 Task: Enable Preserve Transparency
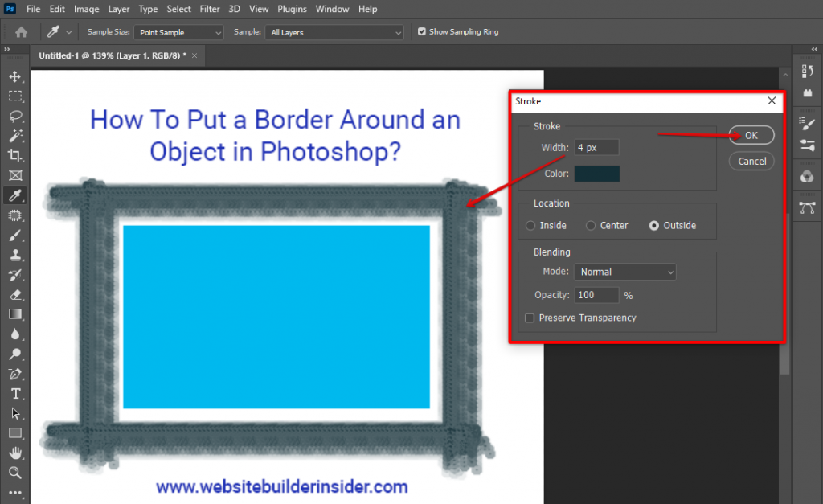tap(529, 318)
